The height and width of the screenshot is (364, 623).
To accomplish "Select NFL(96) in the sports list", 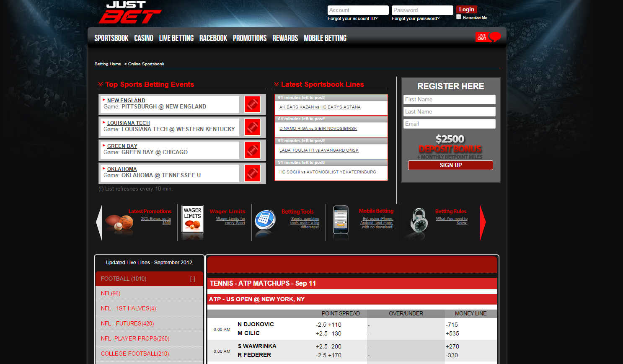I will 149,294.
